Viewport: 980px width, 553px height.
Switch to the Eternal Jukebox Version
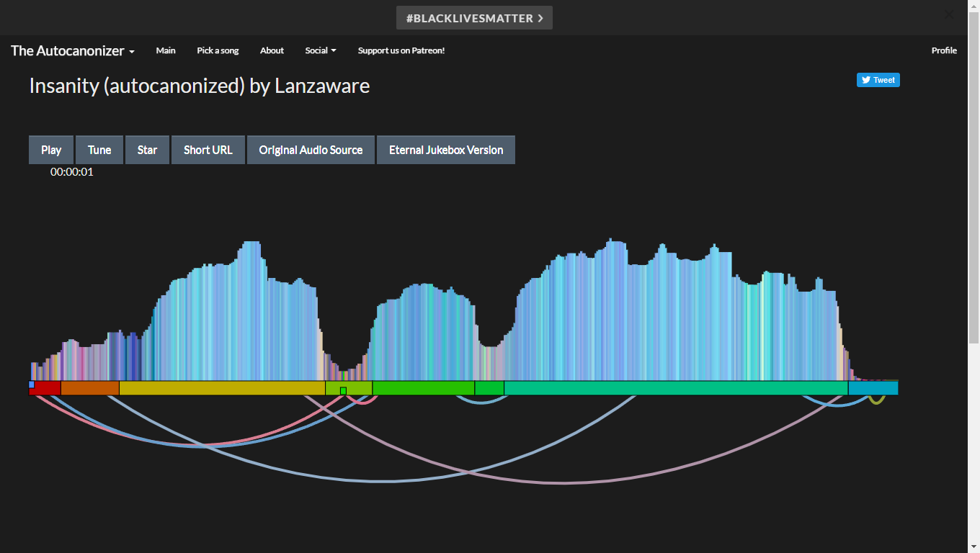446,150
